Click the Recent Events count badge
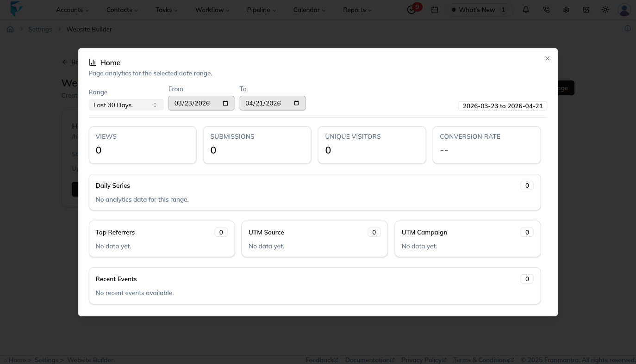 pos(527,279)
